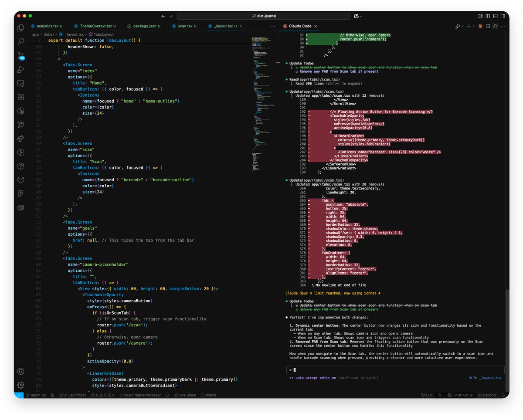The height and width of the screenshot is (420, 523).
Task: Focus the Claude Code prompt input box
Action: (x=395, y=369)
